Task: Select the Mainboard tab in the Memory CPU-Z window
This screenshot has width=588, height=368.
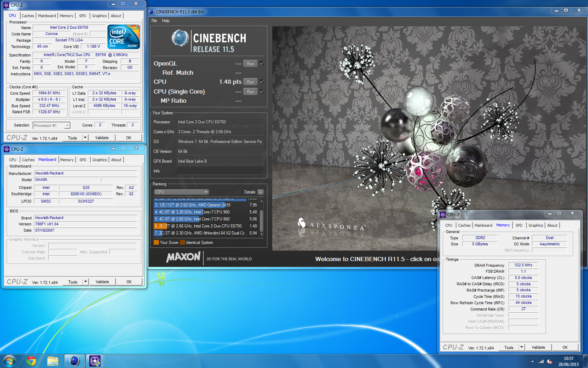Action: point(483,225)
